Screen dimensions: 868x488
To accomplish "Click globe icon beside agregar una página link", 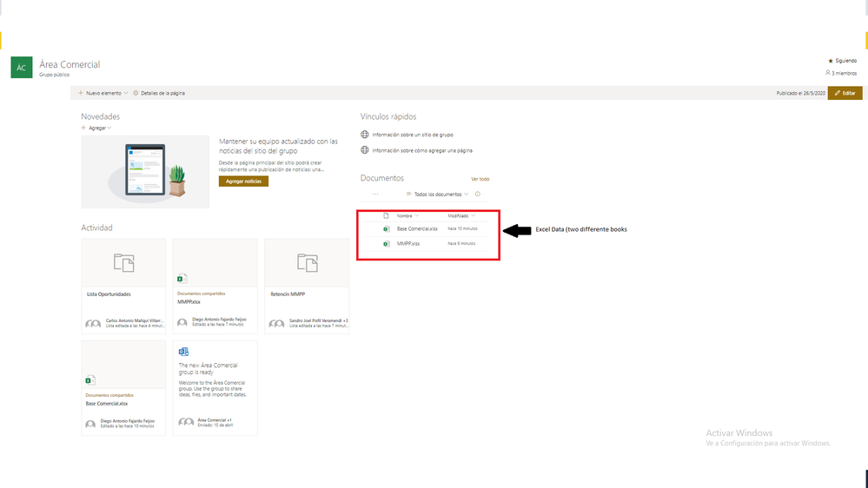I will pos(365,150).
